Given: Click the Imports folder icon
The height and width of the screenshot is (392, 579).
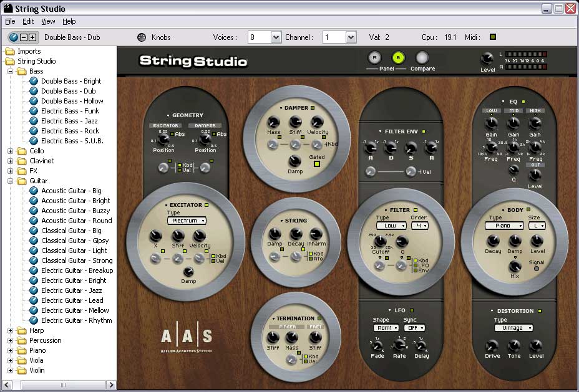Looking at the screenshot, I should tap(10, 51).
